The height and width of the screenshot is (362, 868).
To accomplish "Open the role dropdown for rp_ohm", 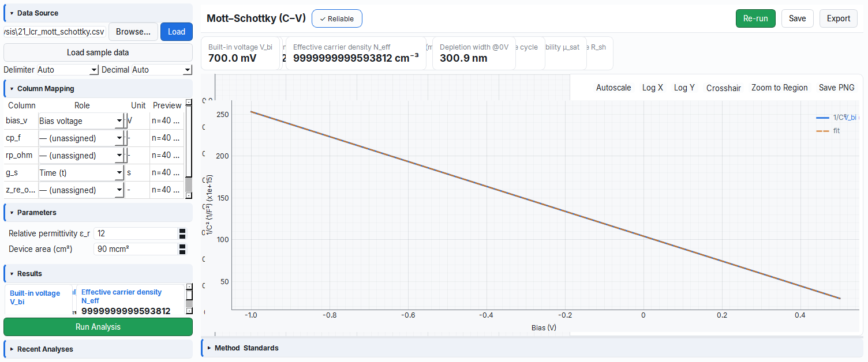I will (81, 156).
